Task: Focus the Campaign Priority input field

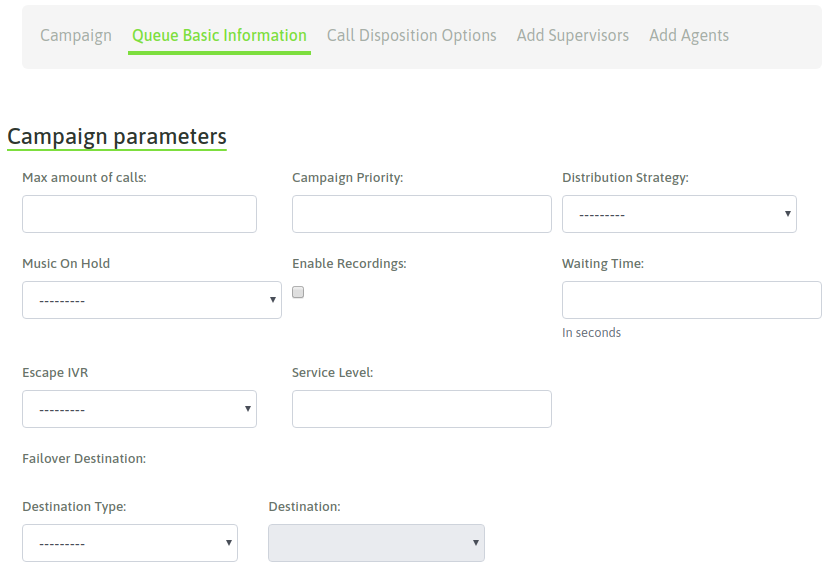Action: point(421,214)
